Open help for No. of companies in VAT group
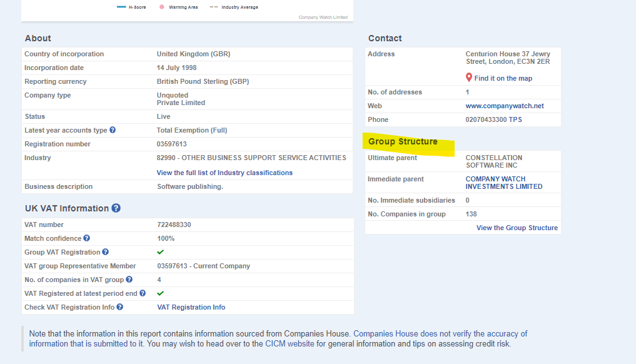This screenshot has height=364, width=636. tap(129, 279)
